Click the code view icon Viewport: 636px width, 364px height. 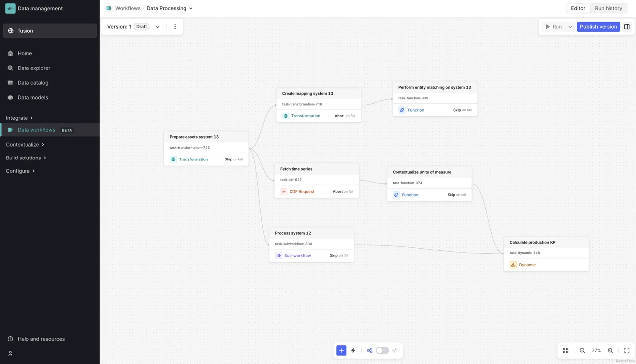pos(395,350)
